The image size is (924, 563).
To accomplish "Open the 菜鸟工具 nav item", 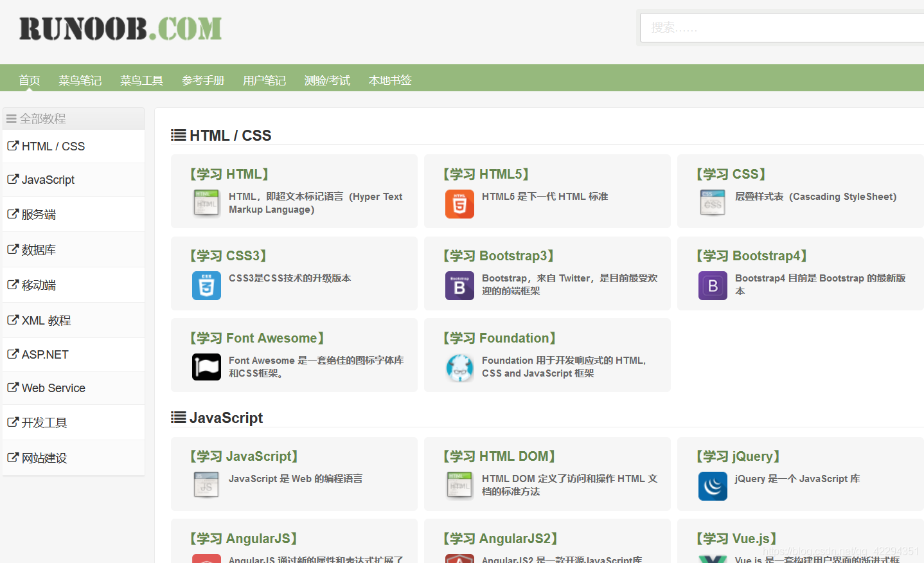I will pyautogui.click(x=142, y=80).
